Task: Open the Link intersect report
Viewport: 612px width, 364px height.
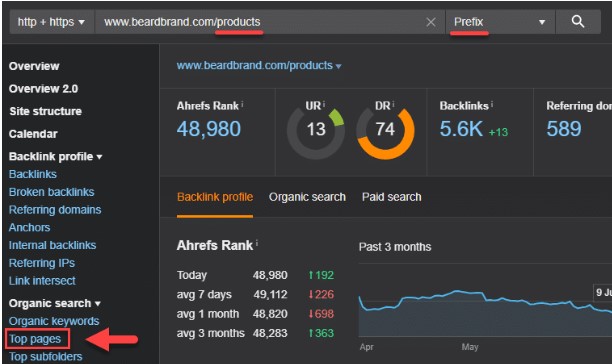Action: 42,281
